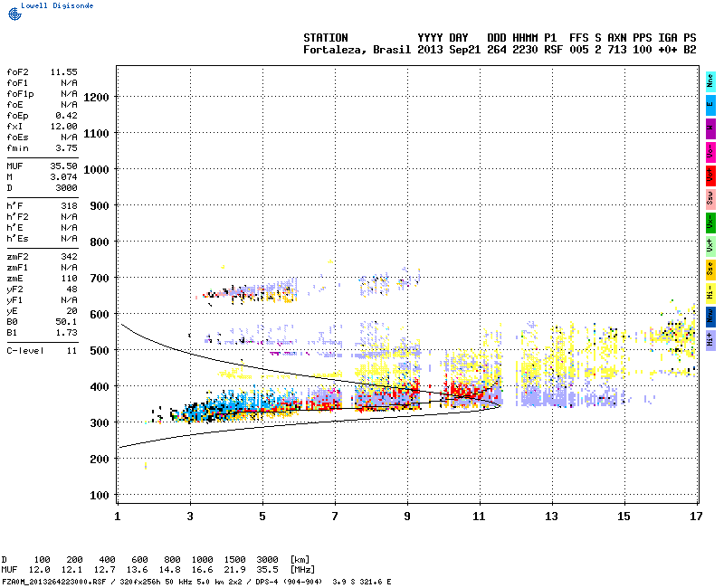Click the yellow SSE legend swatch

pyautogui.click(x=710, y=269)
